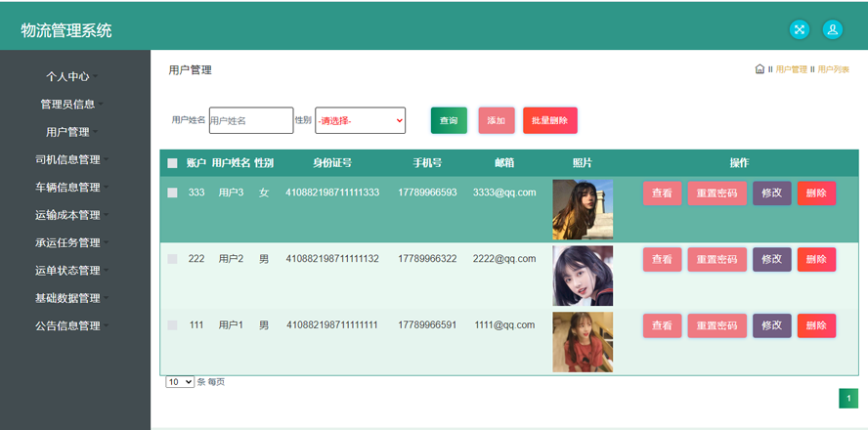
Task: Open the 公告信息管理 sidebar item
Action: click(x=72, y=325)
